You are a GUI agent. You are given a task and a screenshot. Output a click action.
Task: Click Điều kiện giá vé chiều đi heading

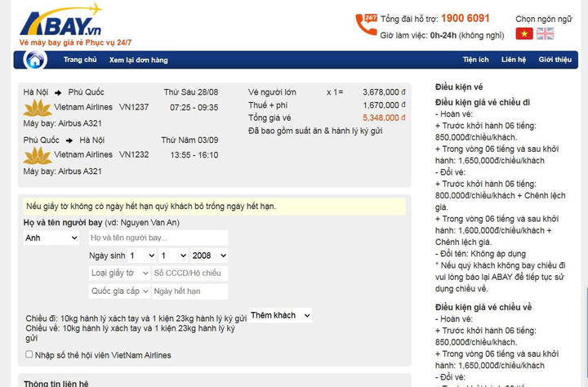(x=483, y=102)
